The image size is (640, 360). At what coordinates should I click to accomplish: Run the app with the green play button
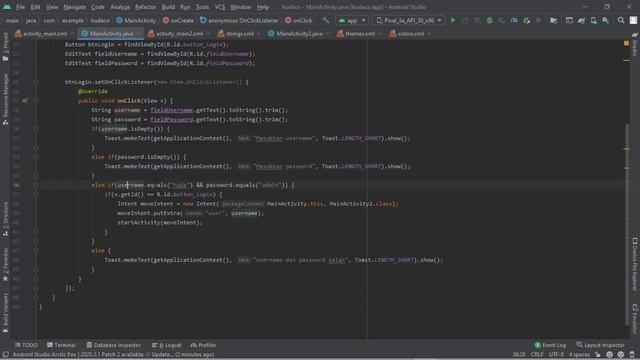pos(453,20)
